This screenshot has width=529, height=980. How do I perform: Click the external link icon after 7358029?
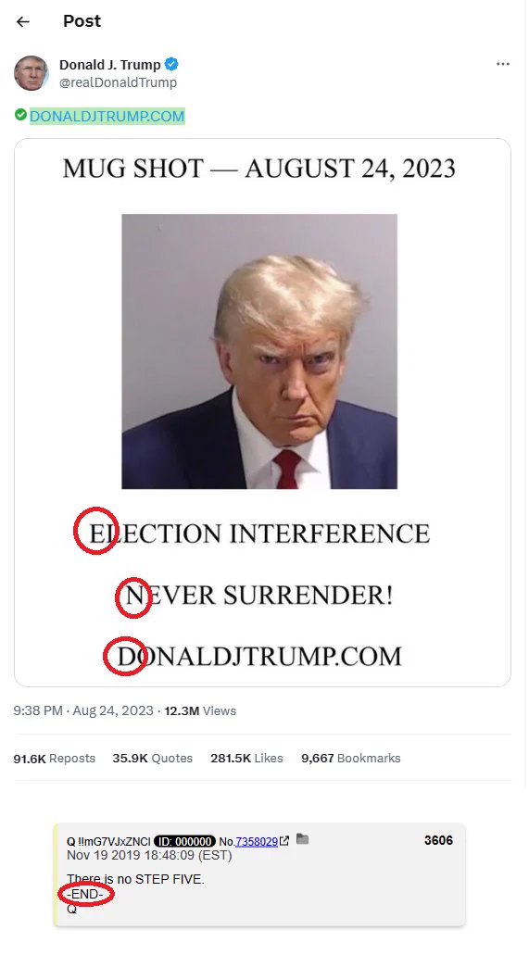[284, 841]
